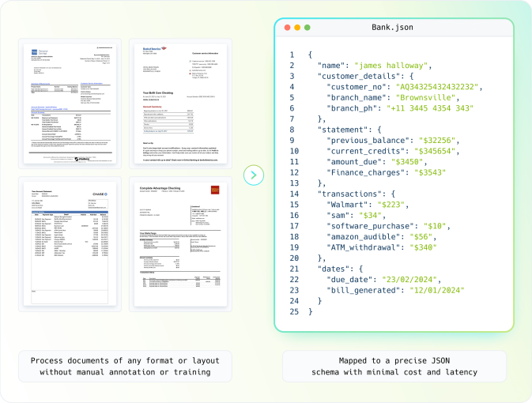The image size is (532, 403).
Task: Click the "statement" key on line 8
Action: tap(342, 130)
